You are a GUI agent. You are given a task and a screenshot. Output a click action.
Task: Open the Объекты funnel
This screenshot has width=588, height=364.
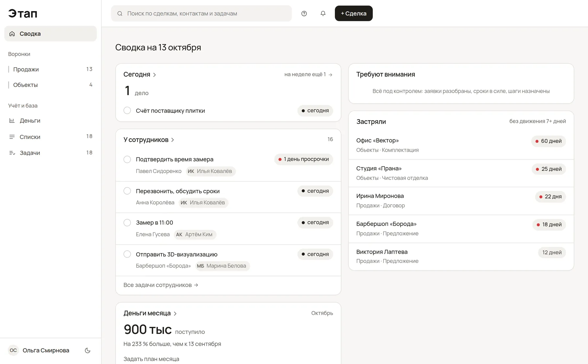51,85
